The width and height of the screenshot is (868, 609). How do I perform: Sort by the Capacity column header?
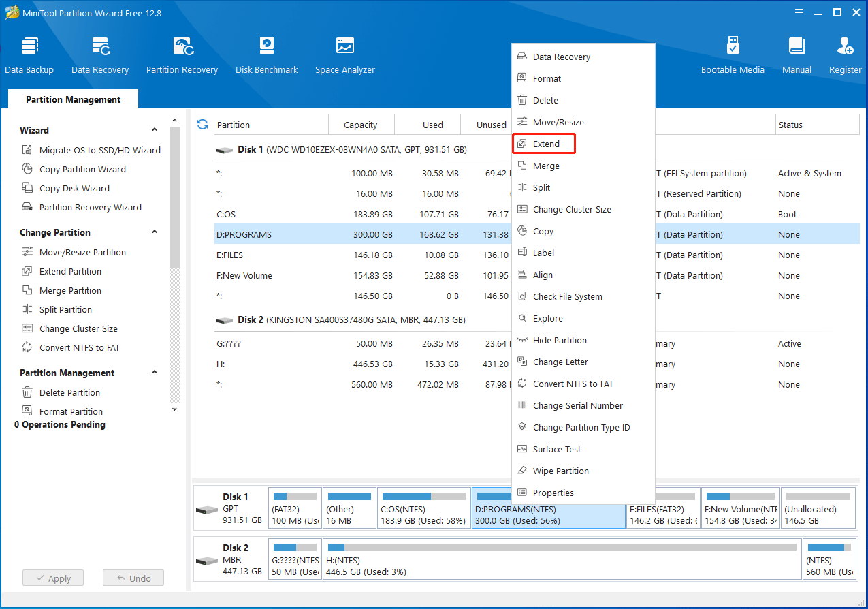pos(361,125)
